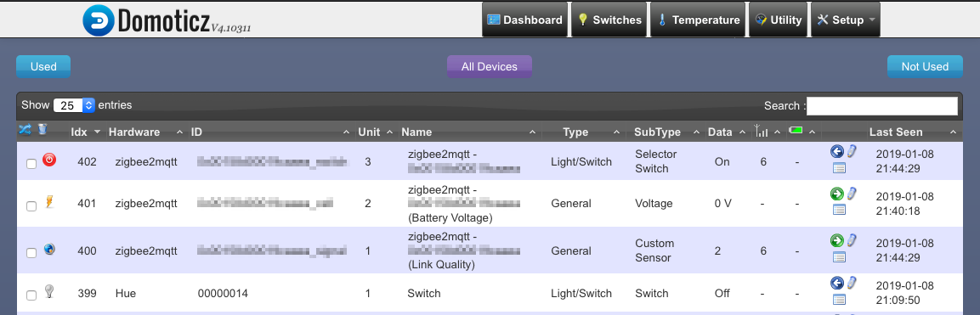
Task: Click the Search input field
Action: point(882,106)
